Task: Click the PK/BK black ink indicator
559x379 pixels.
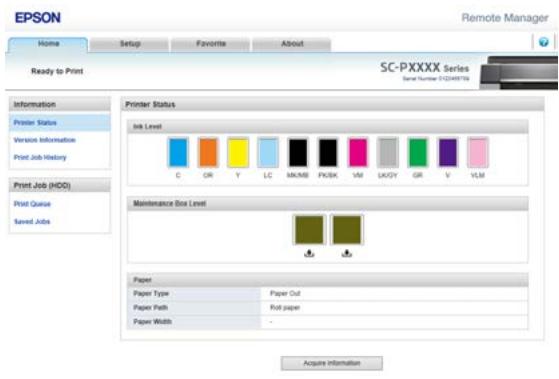Action: coord(328,153)
